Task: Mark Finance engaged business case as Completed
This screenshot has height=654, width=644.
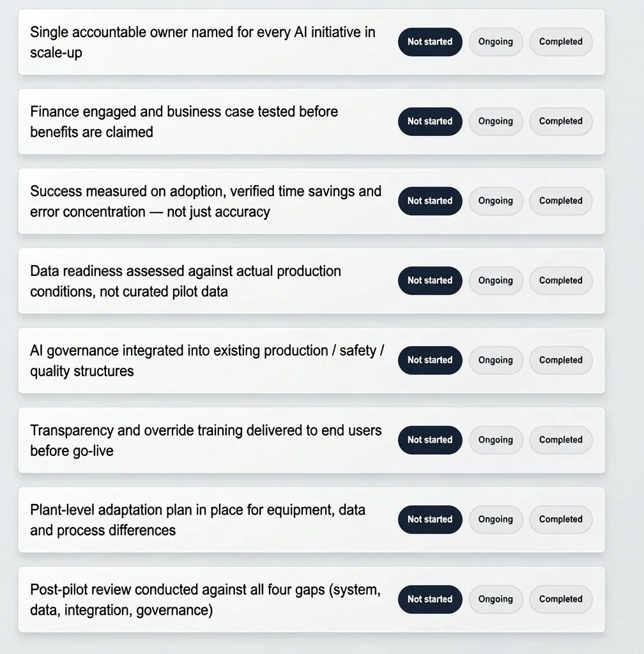Action: 560,121
